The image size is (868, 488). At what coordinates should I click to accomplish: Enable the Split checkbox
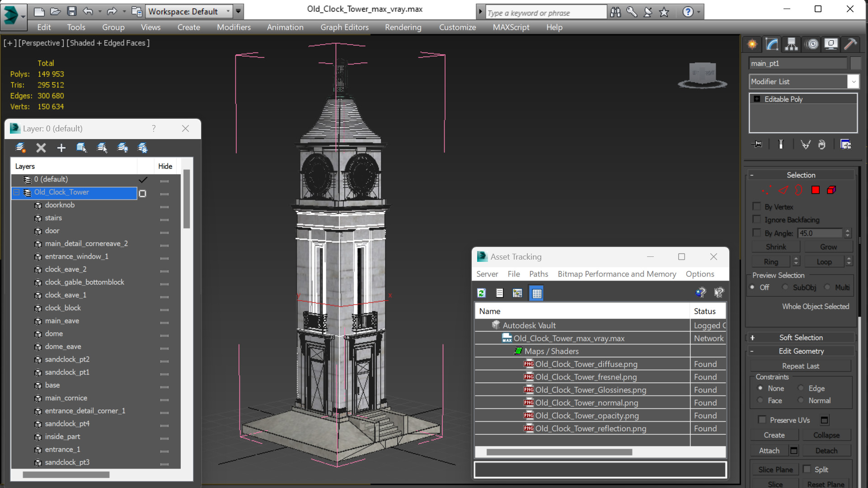point(807,469)
